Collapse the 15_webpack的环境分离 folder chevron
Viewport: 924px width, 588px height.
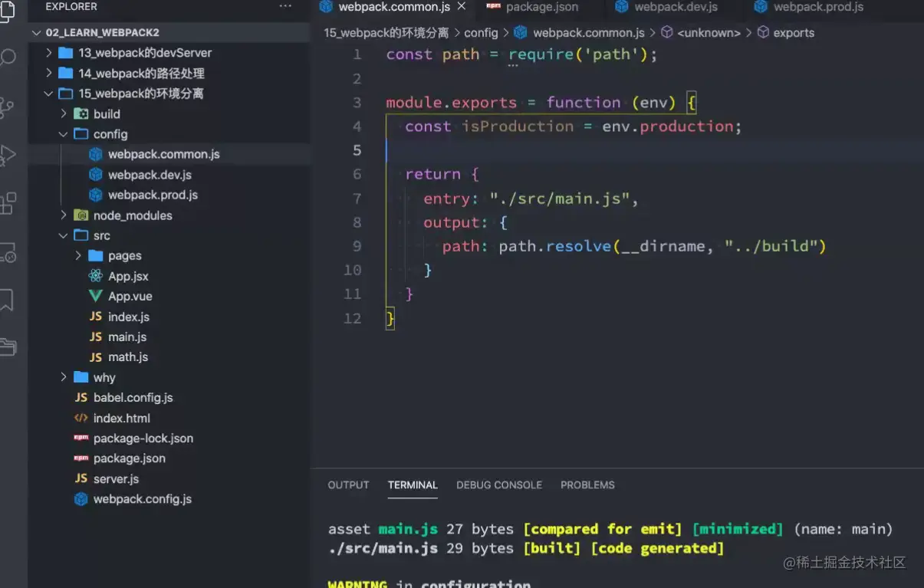49,94
